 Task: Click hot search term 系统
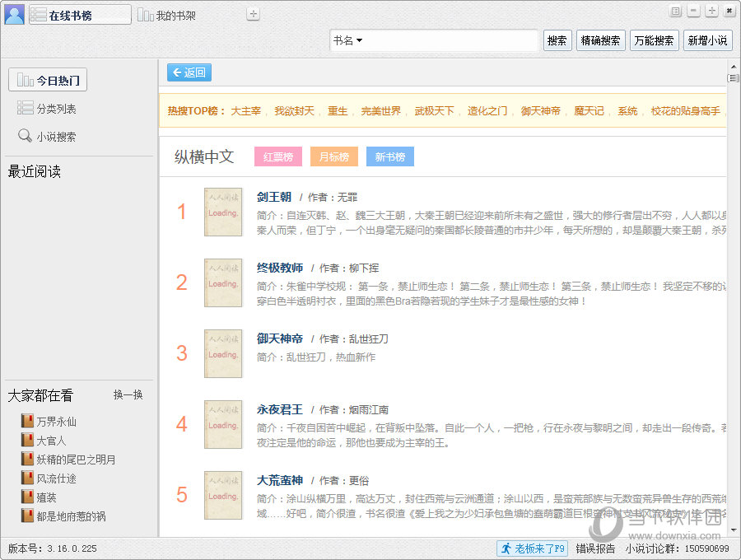[627, 111]
